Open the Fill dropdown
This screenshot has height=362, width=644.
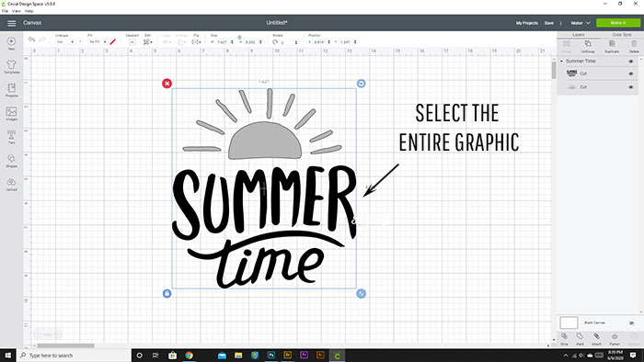coord(98,42)
